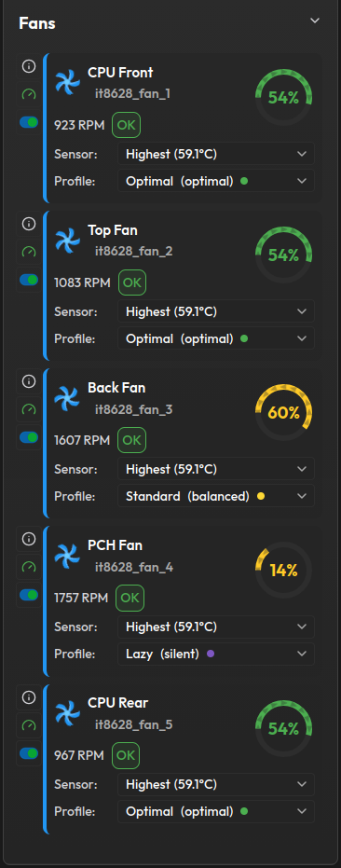The image size is (341, 868).
Task: Open info for the PCH Fan
Action: 28,539
